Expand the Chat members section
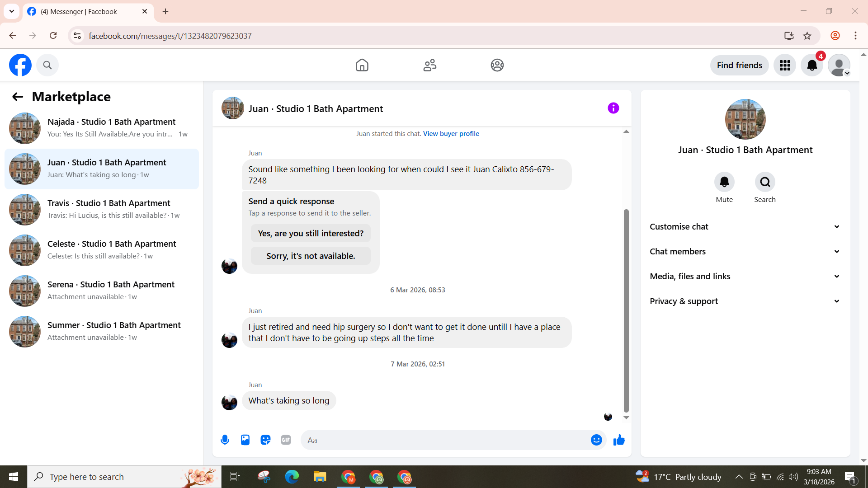Image resolution: width=868 pixels, height=488 pixels. pyautogui.click(x=745, y=251)
